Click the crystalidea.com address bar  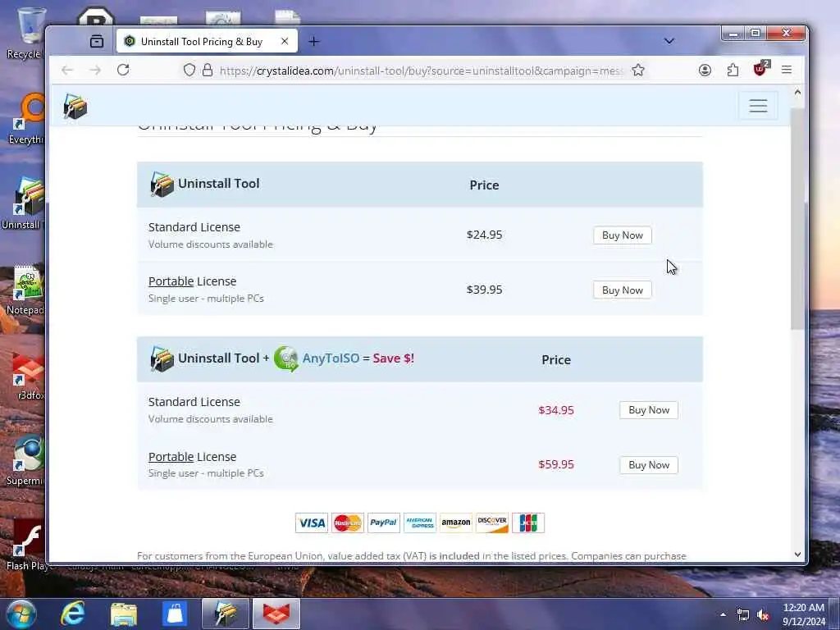(x=421, y=71)
